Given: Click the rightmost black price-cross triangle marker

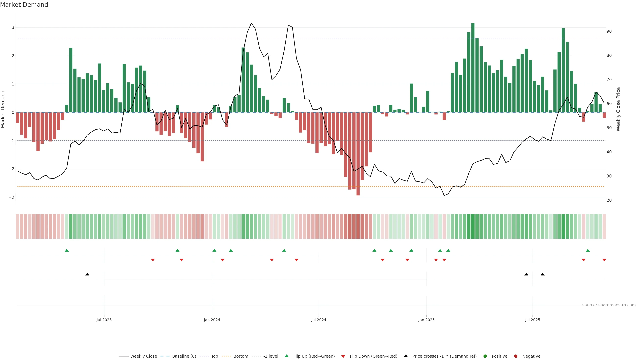Looking at the screenshot, I should coord(543,274).
